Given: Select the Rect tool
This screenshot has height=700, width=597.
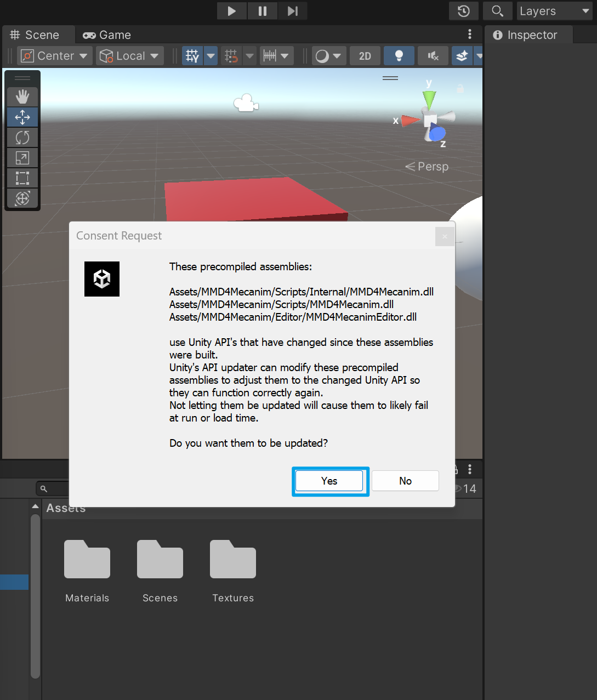Looking at the screenshot, I should point(22,178).
